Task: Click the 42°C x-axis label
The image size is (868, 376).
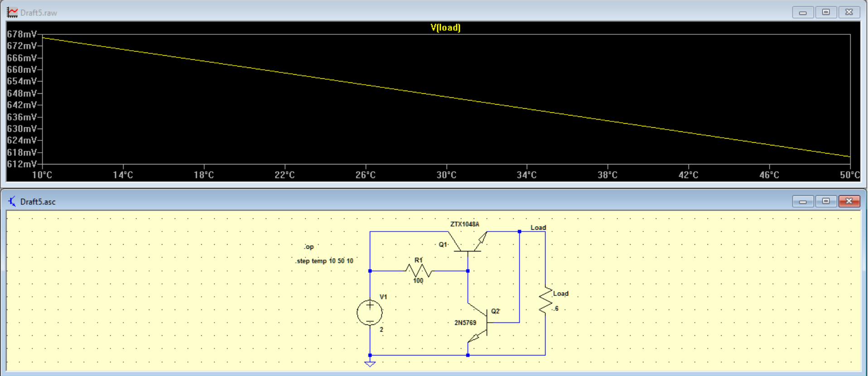Action: (688, 175)
